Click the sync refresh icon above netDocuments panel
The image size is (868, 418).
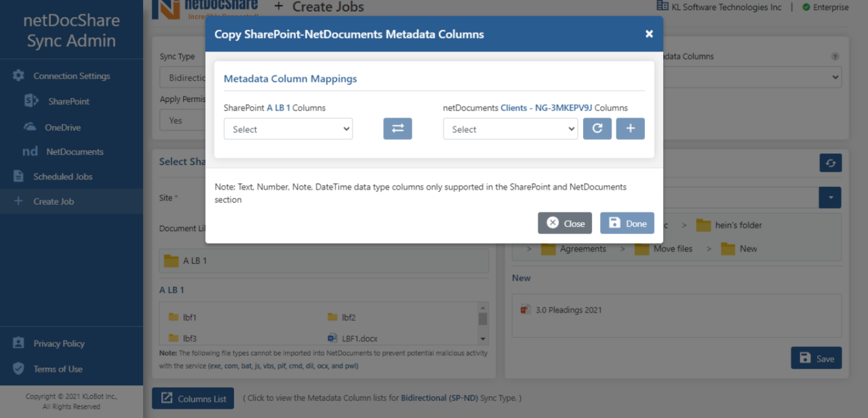coord(830,163)
